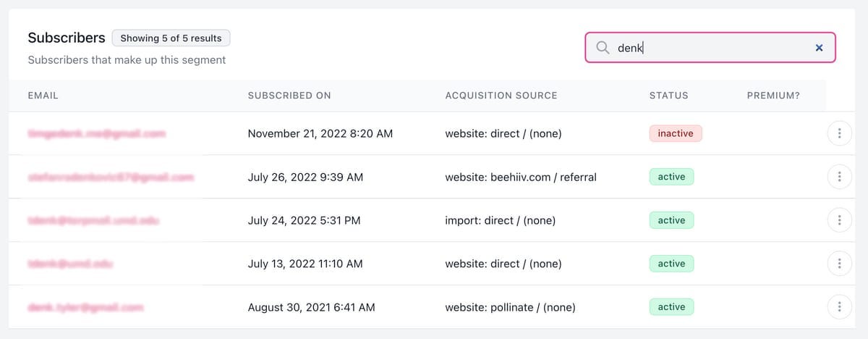The image size is (868, 339).
Task: Open options menu for July 13, 2022 subscriber
Action: 839,264
